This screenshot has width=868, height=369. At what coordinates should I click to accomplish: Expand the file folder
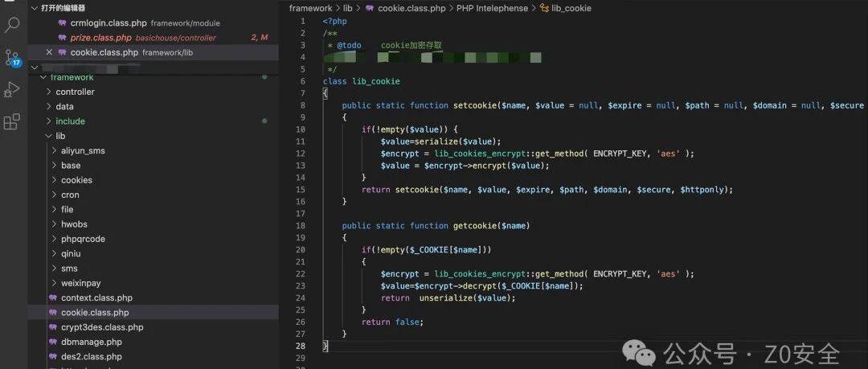click(154, 210)
